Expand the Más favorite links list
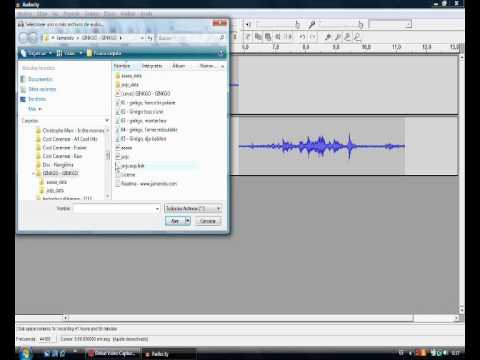The image size is (480, 360). click(x=35, y=109)
